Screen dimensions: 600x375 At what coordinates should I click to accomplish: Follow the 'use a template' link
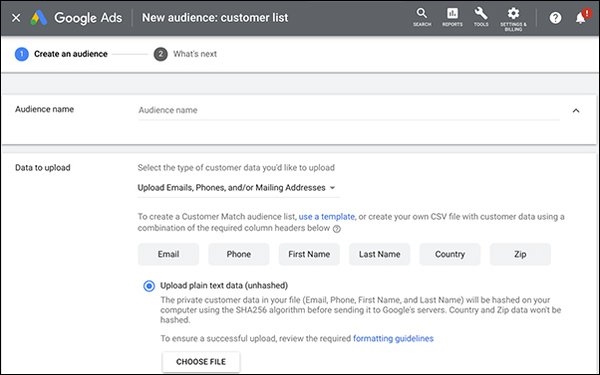[x=326, y=217]
